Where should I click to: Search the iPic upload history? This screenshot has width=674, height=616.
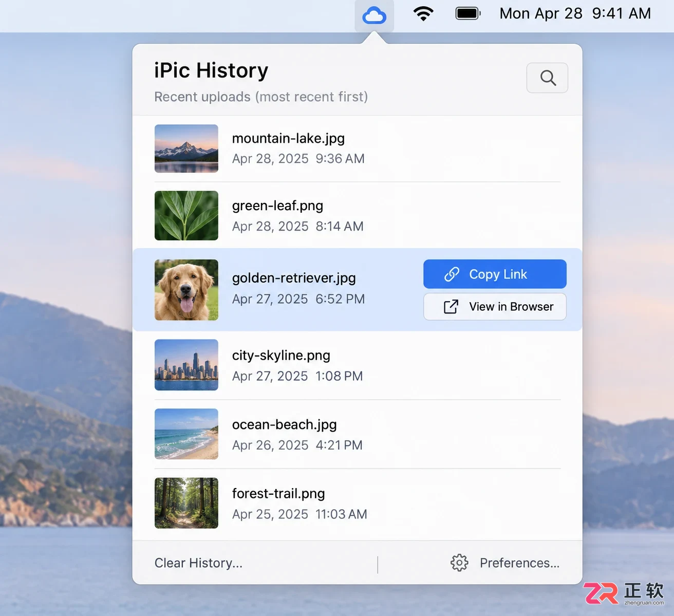[x=547, y=78]
